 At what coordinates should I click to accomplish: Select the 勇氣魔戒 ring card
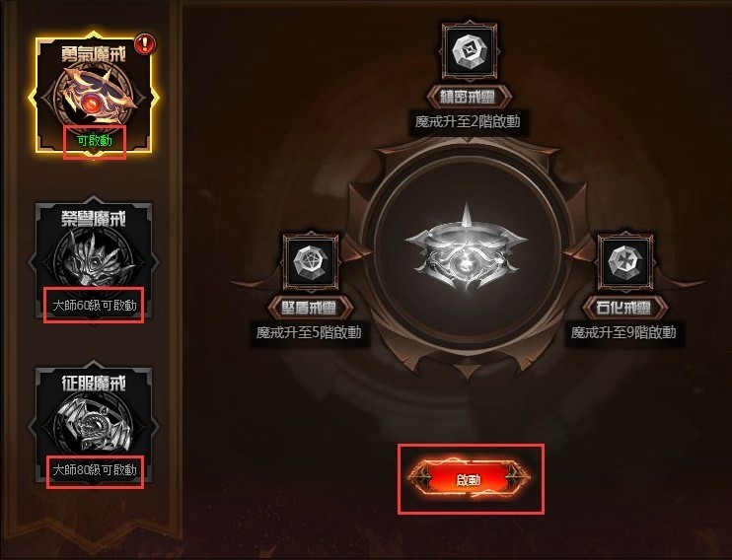[94, 93]
